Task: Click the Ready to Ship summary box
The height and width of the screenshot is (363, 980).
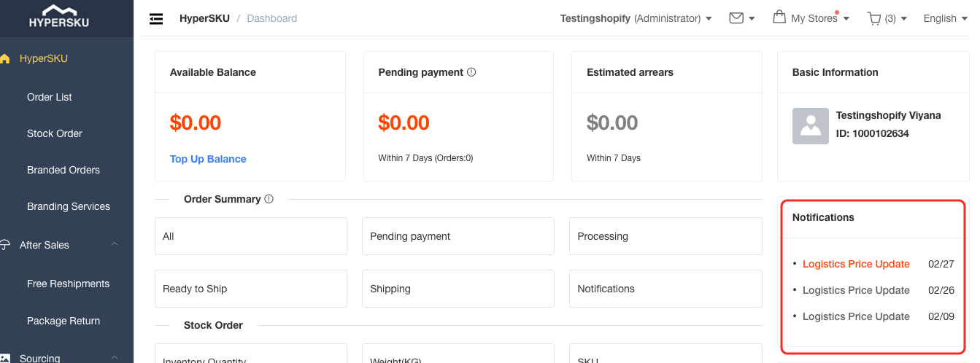Action: 250,289
